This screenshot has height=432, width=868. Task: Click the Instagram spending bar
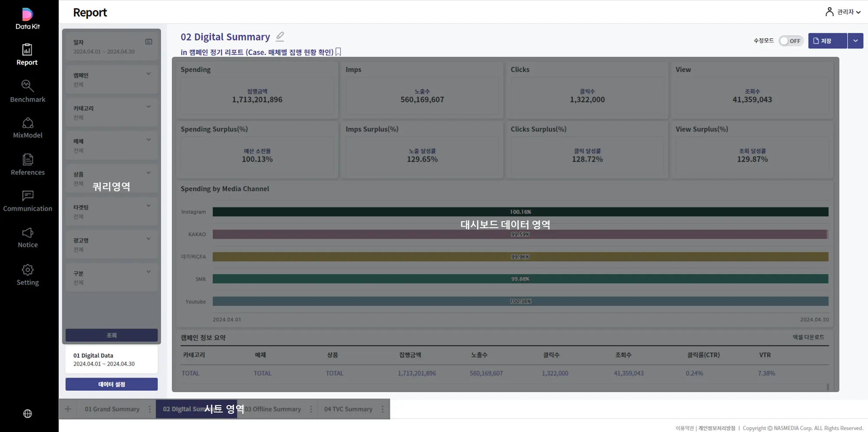520,212
